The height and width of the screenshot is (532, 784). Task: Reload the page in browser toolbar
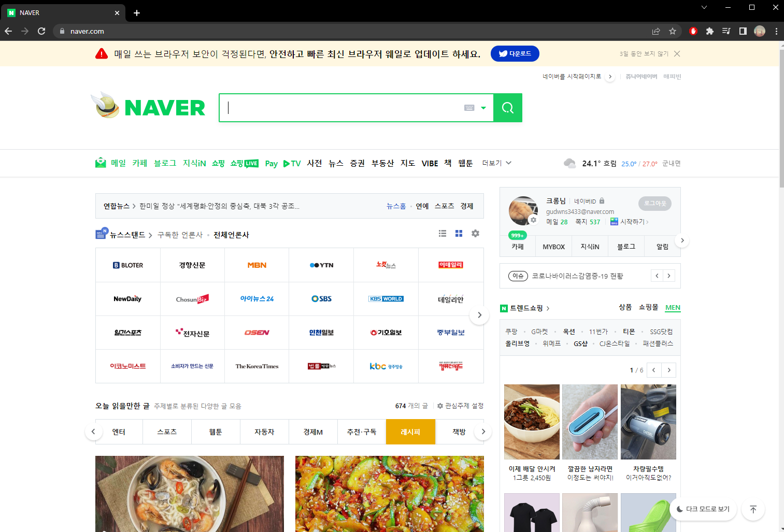[x=41, y=31]
